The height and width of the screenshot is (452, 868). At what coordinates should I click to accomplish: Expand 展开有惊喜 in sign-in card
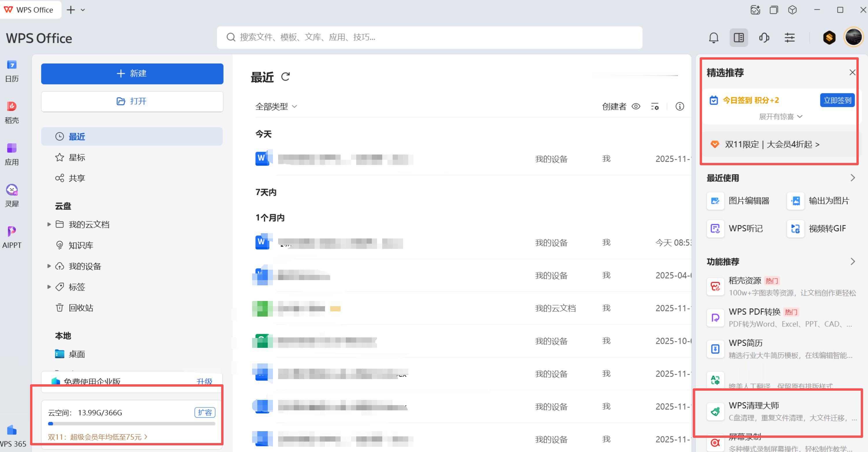(780, 117)
